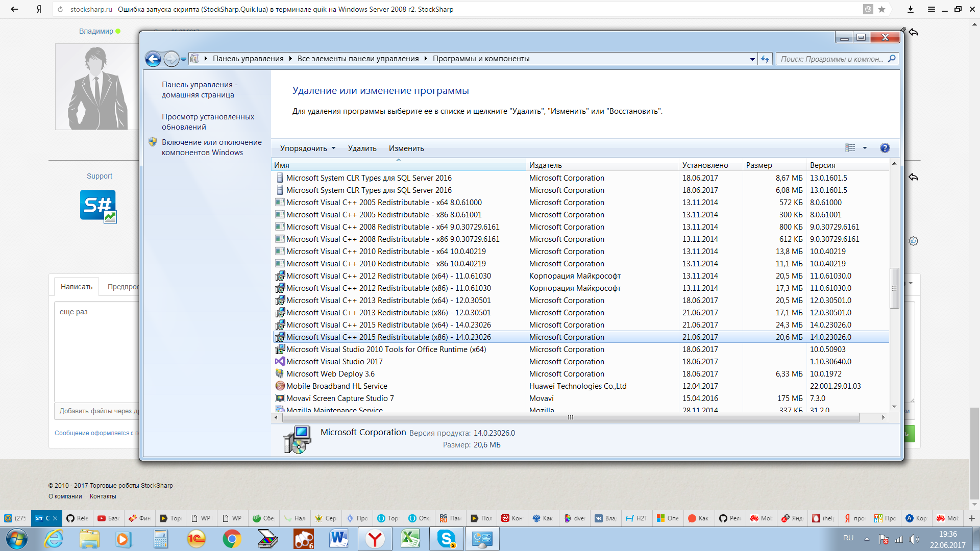The width and height of the screenshot is (980, 551).
Task: Open recent pages dropdown next to navigation arrows
Action: click(183, 59)
